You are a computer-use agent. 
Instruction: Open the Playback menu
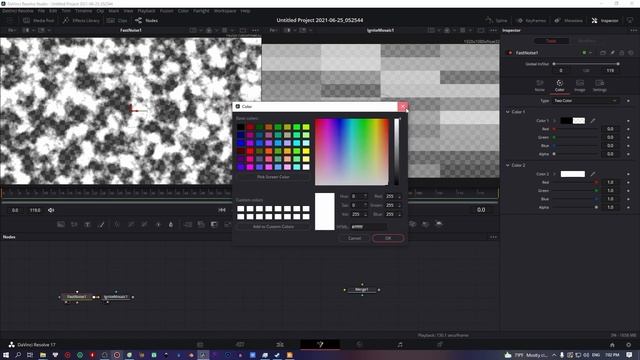(x=146, y=11)
